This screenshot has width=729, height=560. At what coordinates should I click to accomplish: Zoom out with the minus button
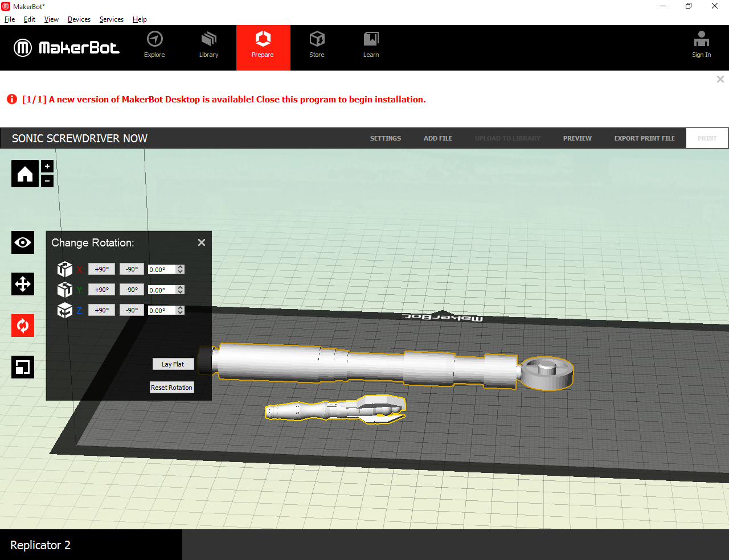(47, 181)
